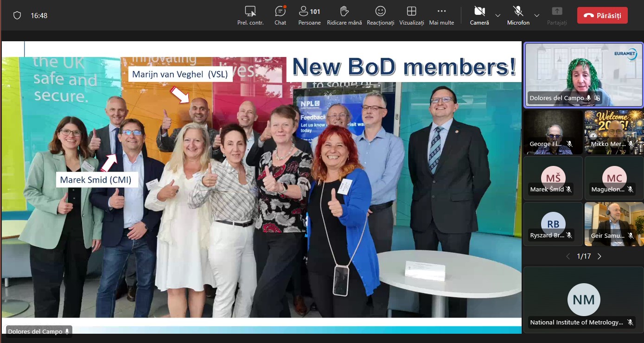
Task: Open the Chat panel
Action: 280,15
